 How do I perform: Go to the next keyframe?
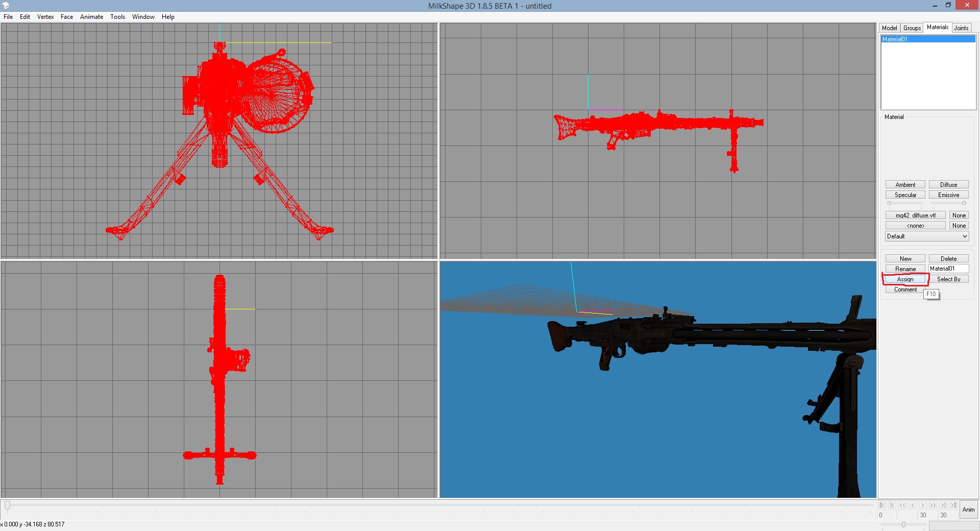pos(943,505)
